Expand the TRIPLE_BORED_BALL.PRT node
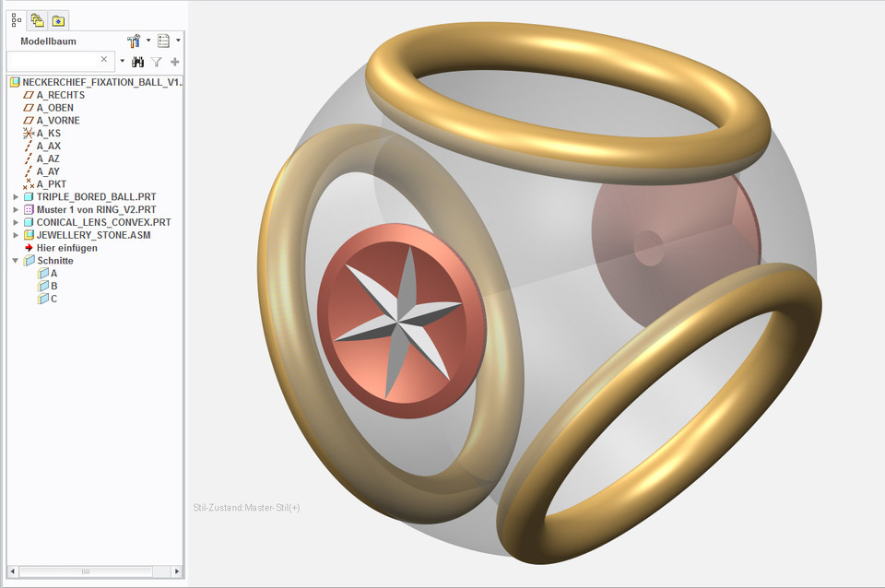 tap(15, 197)
